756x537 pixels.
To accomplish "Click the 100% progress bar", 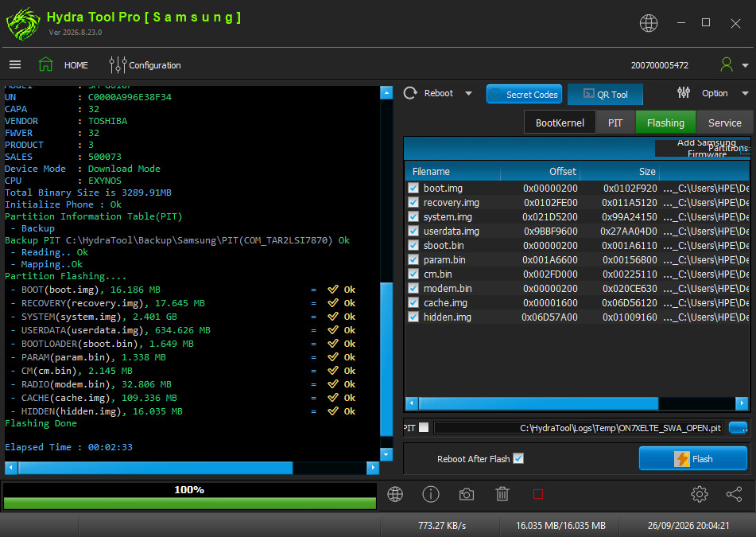I will point(189,496).
